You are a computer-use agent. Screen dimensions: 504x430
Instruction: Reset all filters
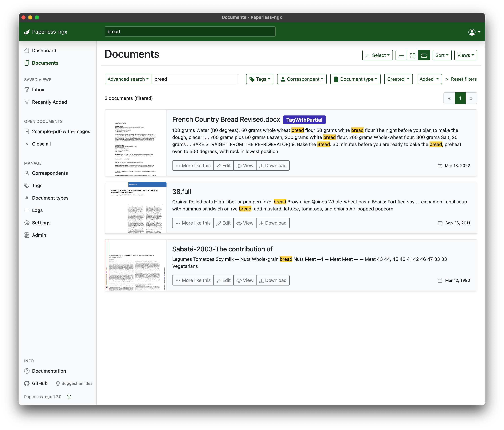tap(461, 79)
